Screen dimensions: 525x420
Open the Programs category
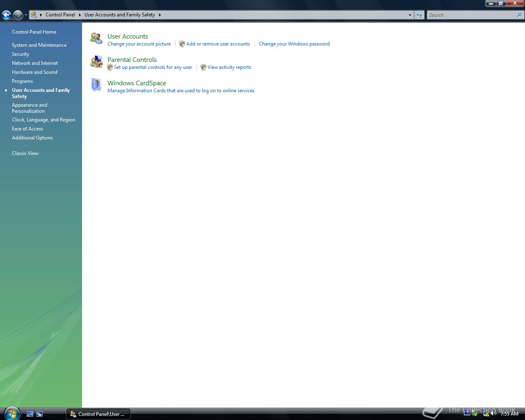click(22, 81)
